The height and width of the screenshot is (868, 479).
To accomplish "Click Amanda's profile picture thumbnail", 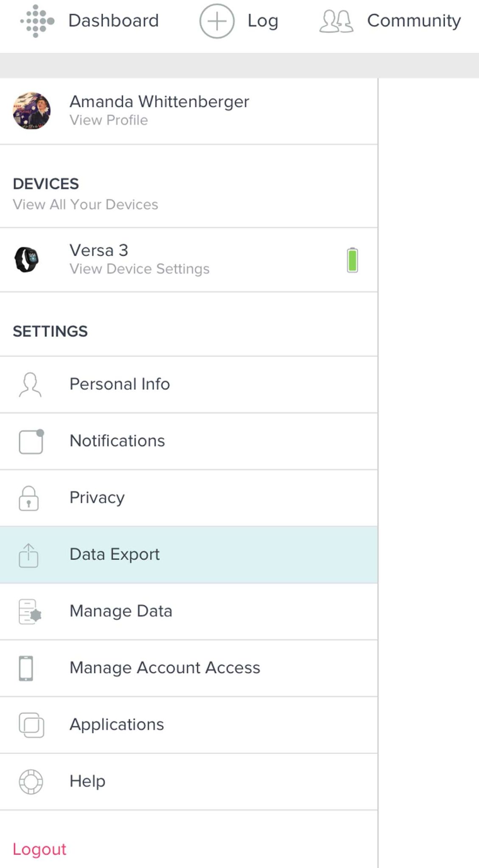I will (31, 111).
